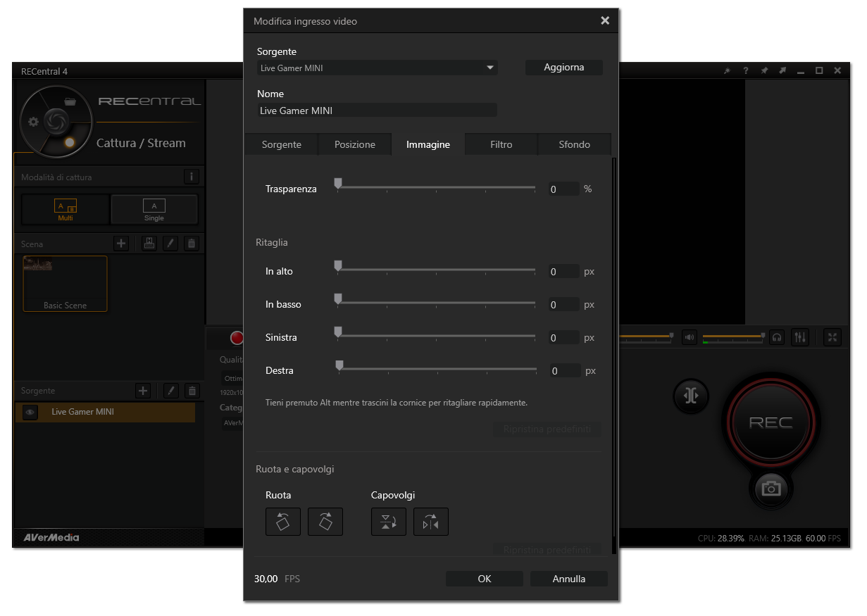Confirm with the OK button
The image size is (867, 616).
click(485, 579)
